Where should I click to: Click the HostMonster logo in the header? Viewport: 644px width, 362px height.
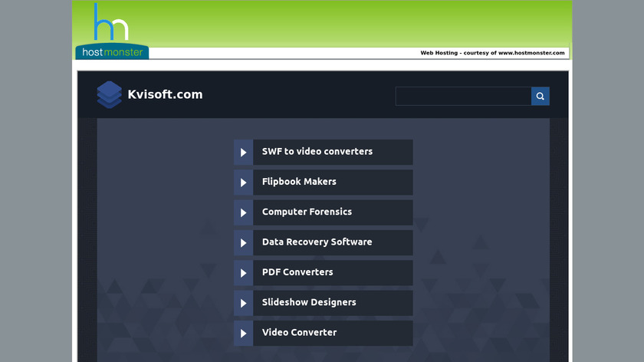tap(112, 31)
